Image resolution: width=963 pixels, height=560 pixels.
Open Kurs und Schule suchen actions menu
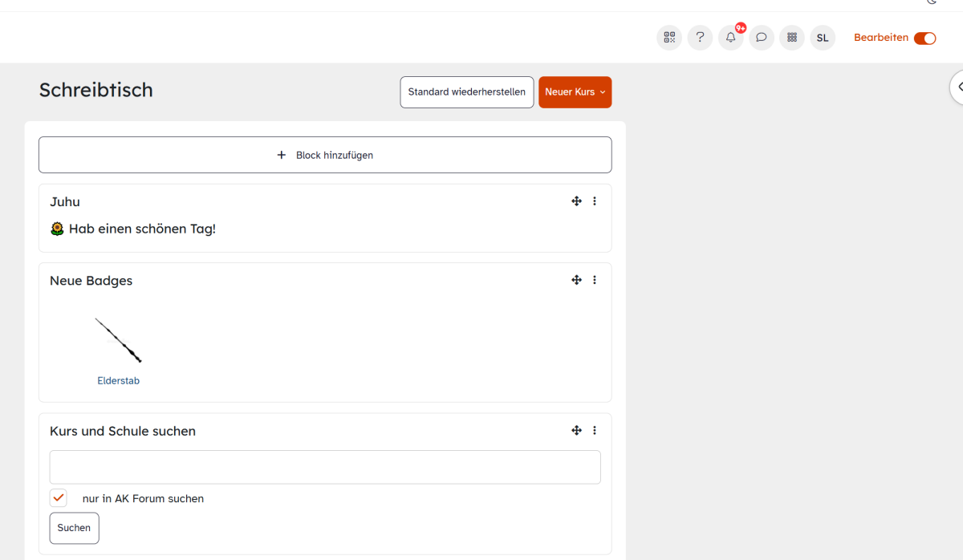tap(595, 431)
